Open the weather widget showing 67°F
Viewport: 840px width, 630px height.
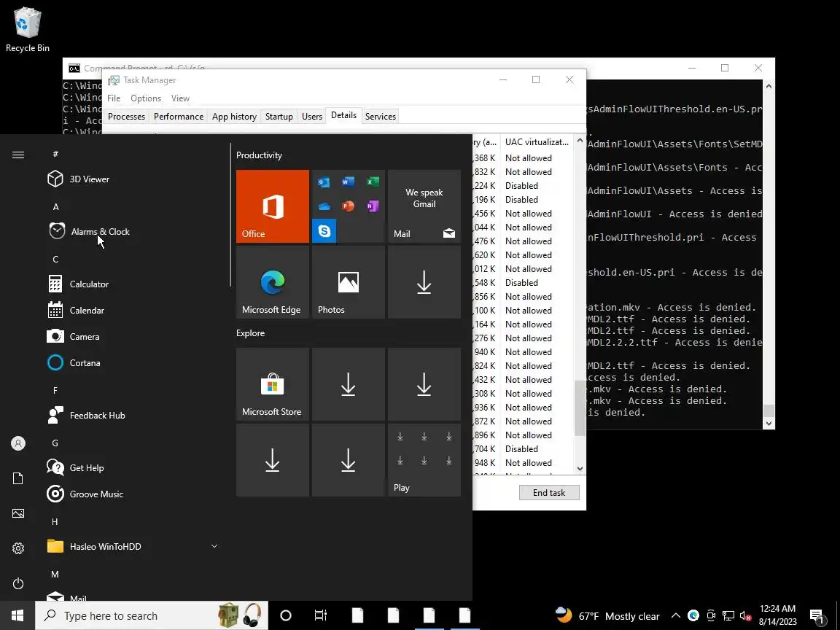pos(608,615)
